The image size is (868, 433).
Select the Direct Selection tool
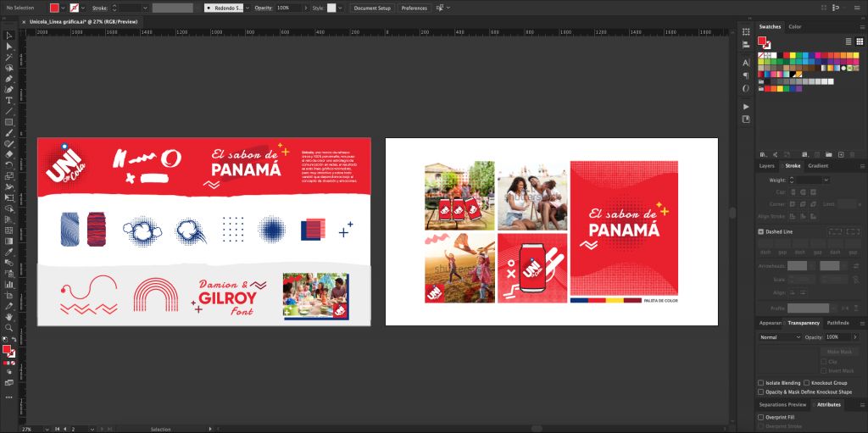tap(8, 47)
